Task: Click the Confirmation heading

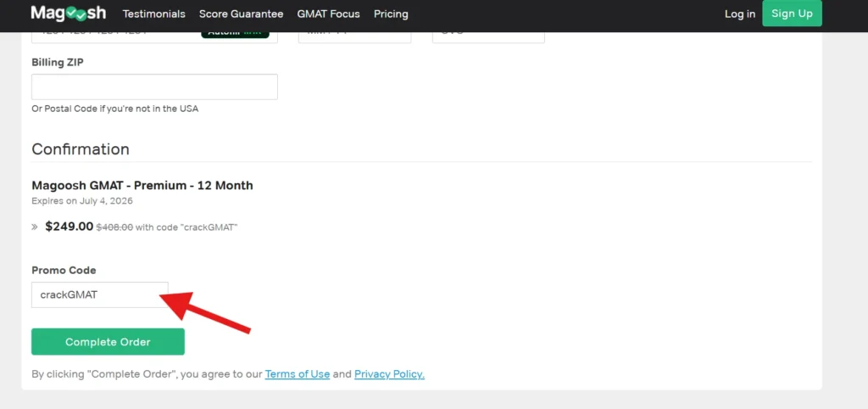Action: (81, 149)
